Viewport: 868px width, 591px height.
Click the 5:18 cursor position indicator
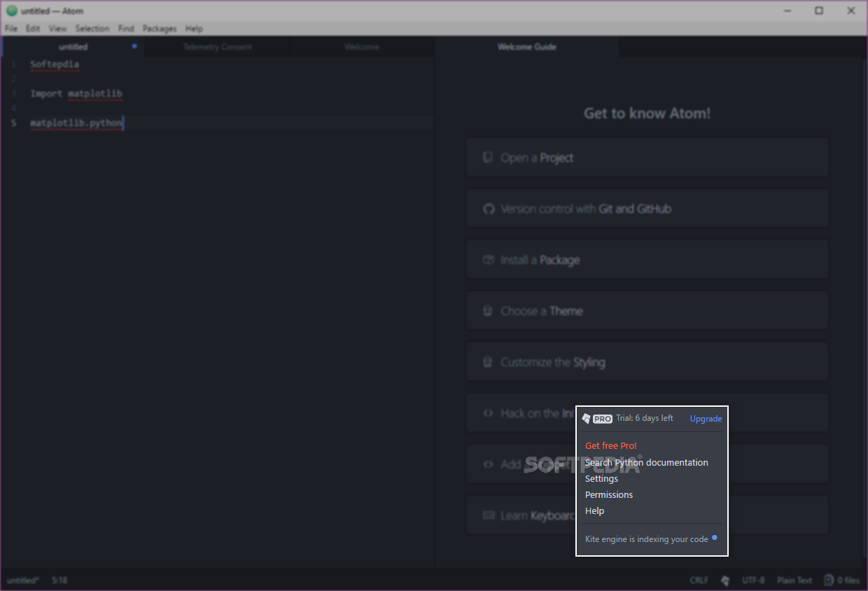59,580
